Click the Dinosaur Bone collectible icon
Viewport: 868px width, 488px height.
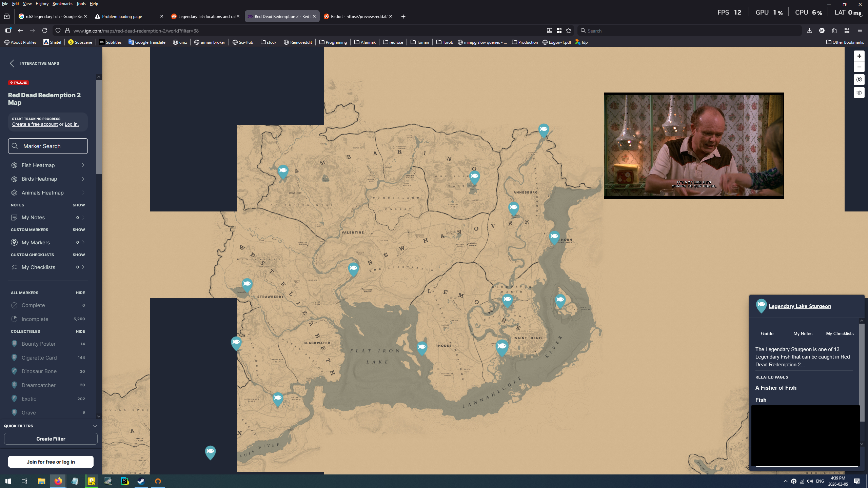coord(14,371)
